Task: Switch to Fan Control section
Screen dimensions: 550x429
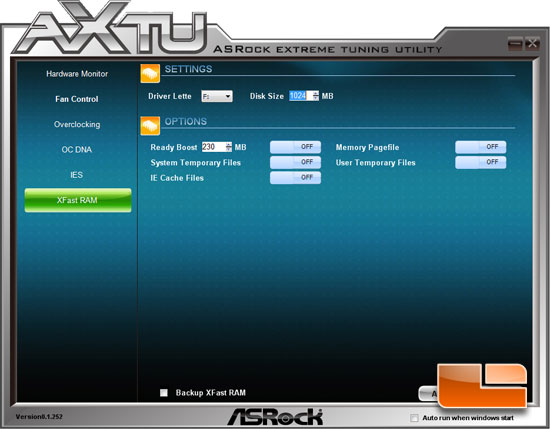Action: 77,99
